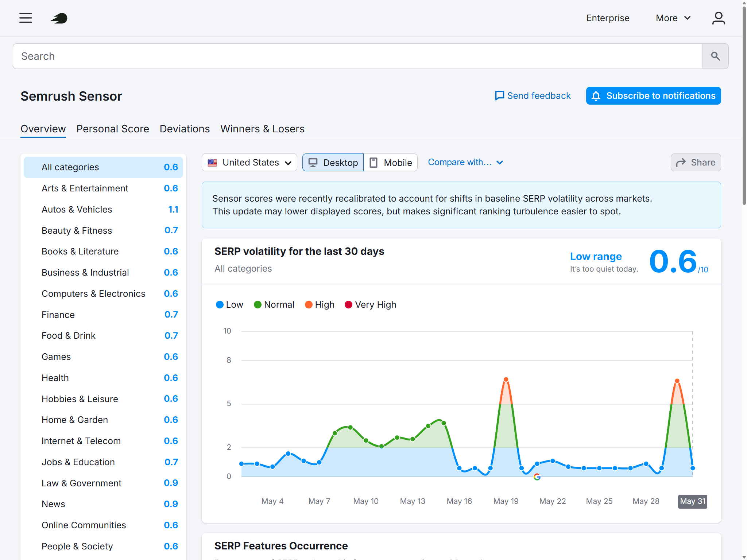This screenshot has height=560, width=747.
Task: Open the user account icon
Action: [719, 18]
